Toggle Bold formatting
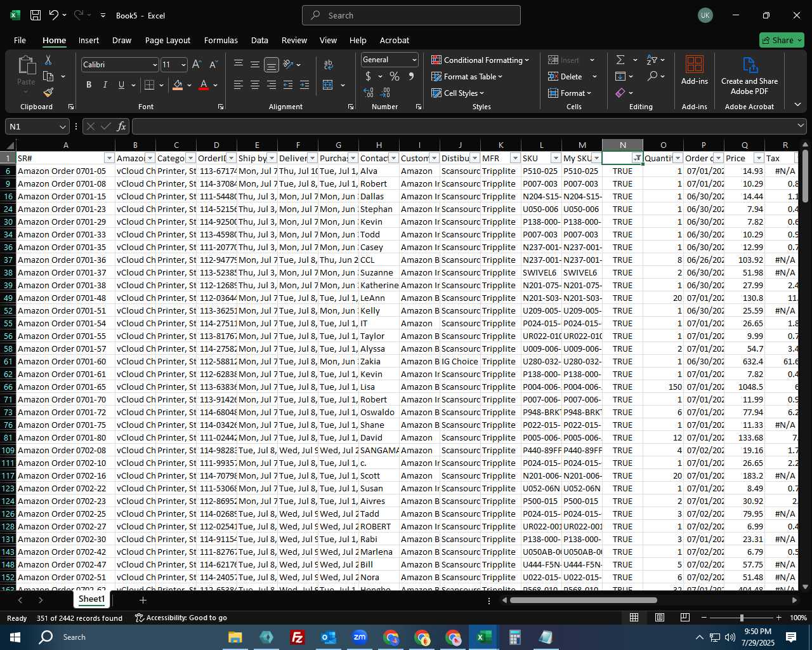The height and width of the screenshot is (650, 812). pos(89,85)
